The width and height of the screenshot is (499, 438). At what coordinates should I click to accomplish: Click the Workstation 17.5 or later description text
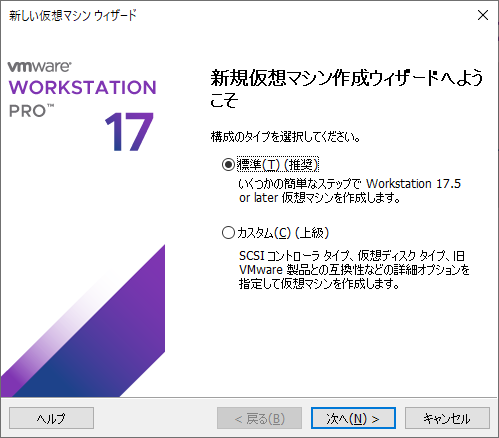[350, 191]
